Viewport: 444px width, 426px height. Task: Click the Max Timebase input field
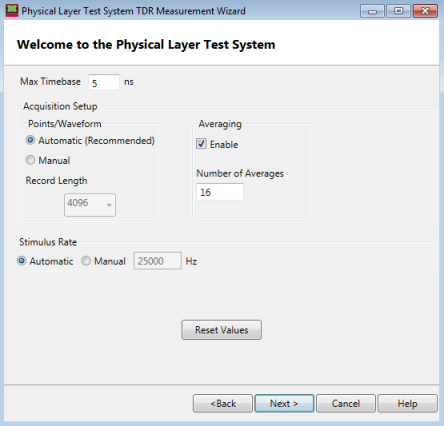click(104, 82)
